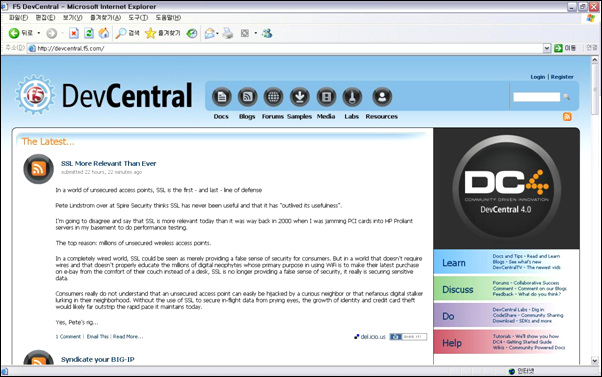Open the Samples download icon
The width and height of the screenshot is (602, 377).
pos(300,97)
